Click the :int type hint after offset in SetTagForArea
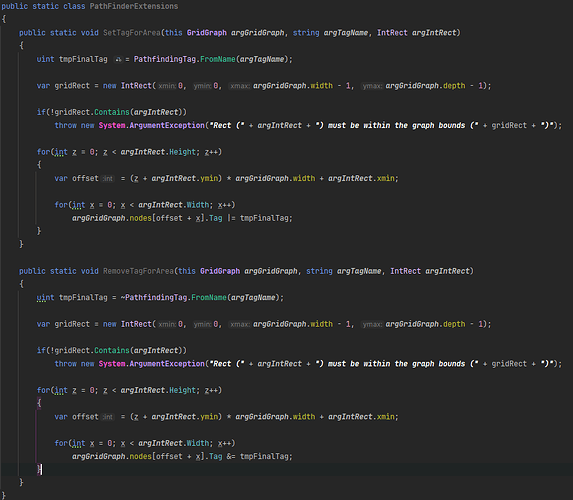The width and height of the screenshot is (573, 500). 108,178
